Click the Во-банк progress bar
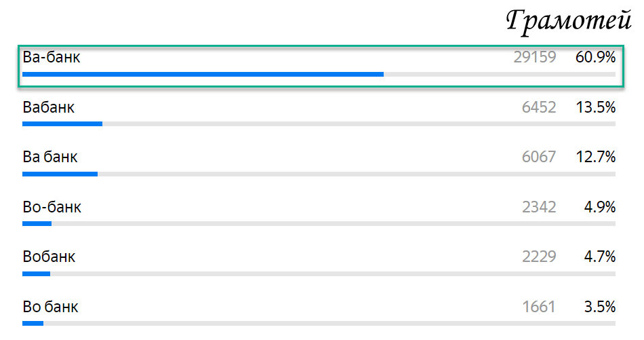The height and width of the screenshot is (340, 644). 319,224
